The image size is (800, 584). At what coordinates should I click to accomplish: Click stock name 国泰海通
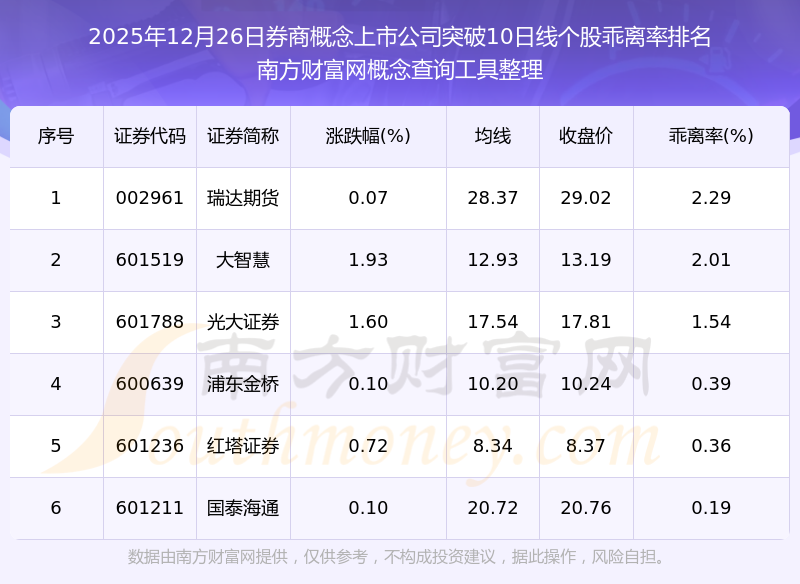pyautogui.click(x=243, y=508)
